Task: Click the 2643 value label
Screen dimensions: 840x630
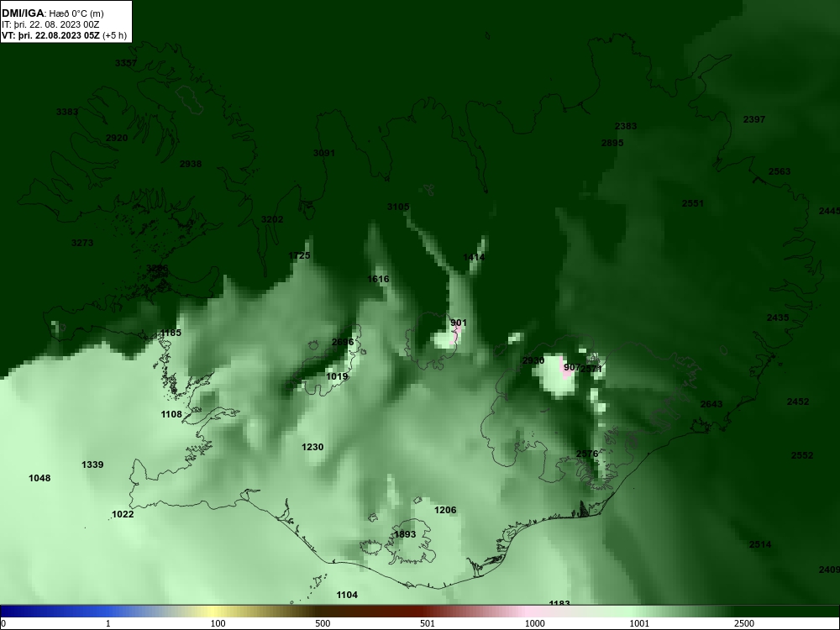Action: point(711,405)
